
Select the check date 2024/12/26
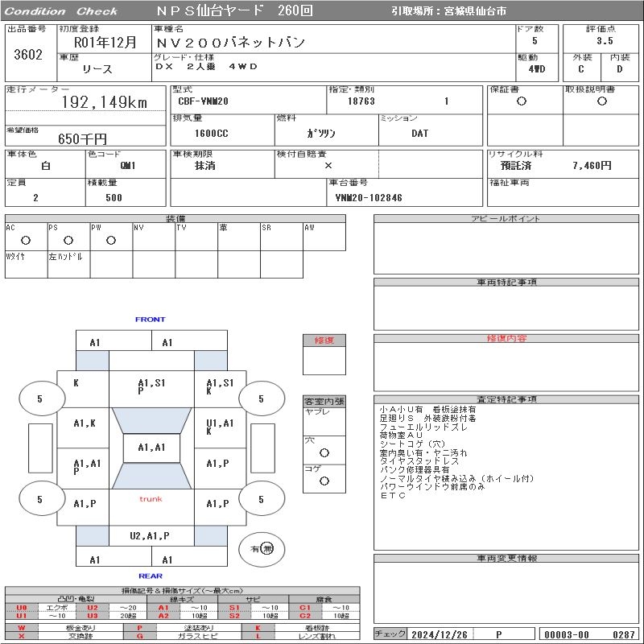point(440,634)
